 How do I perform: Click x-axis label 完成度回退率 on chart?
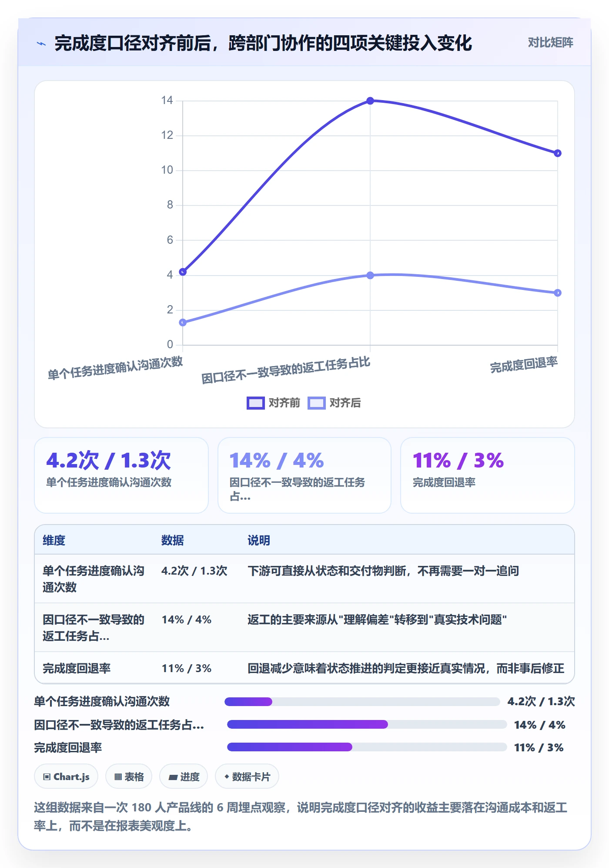(524, 365)
